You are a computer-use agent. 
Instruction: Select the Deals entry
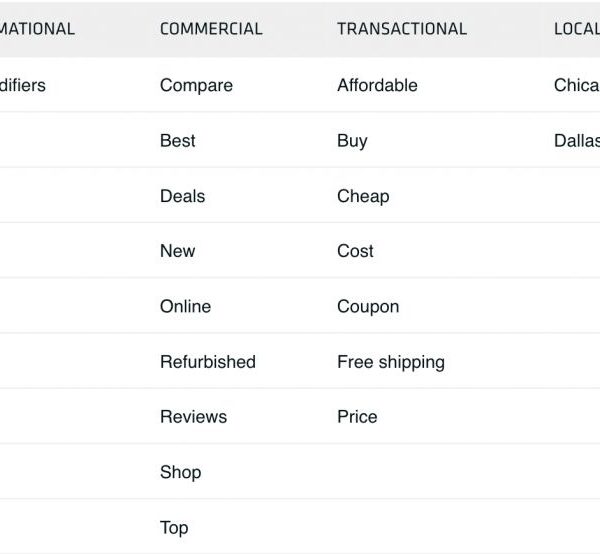[x=182, y=196]
